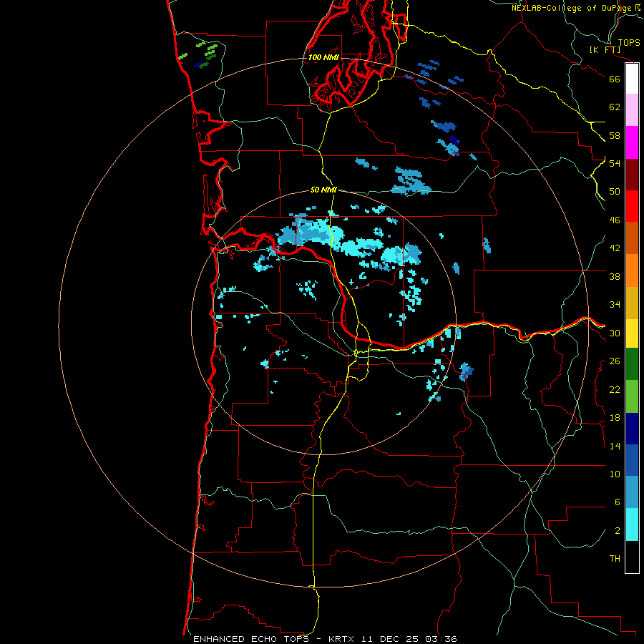Screen dimensions: 644x644
Task: Choose the bright red legend segment
Action: pyautogui.click(x=632, y=206)
